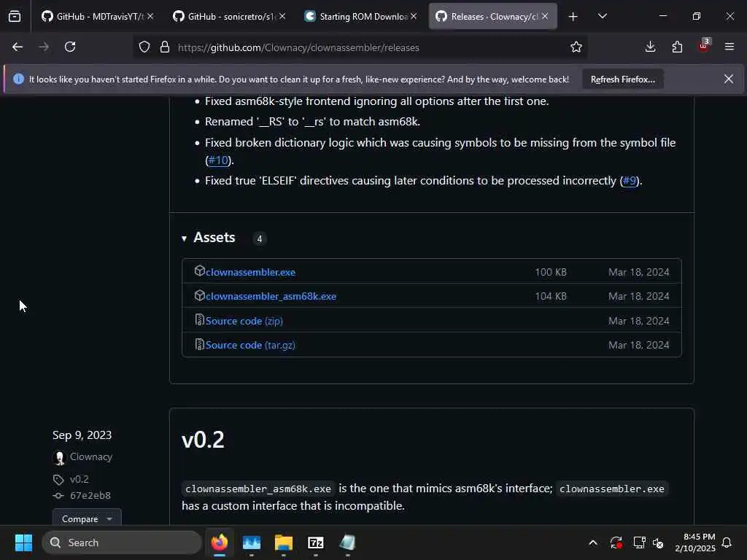Click the Refresh Firefox button
This screenshot has width=747, height=560.
tap(623, 79)
